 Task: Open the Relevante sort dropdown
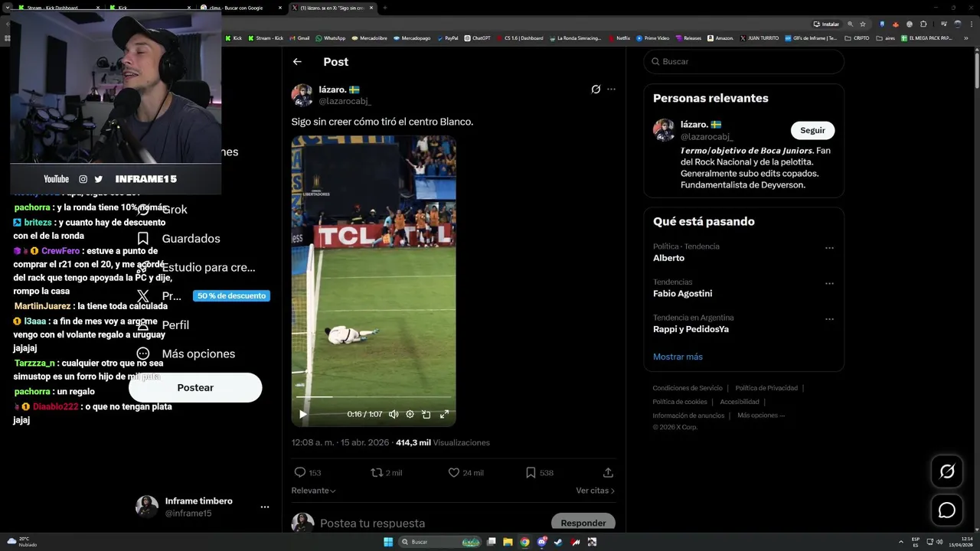tap(313, 491)
